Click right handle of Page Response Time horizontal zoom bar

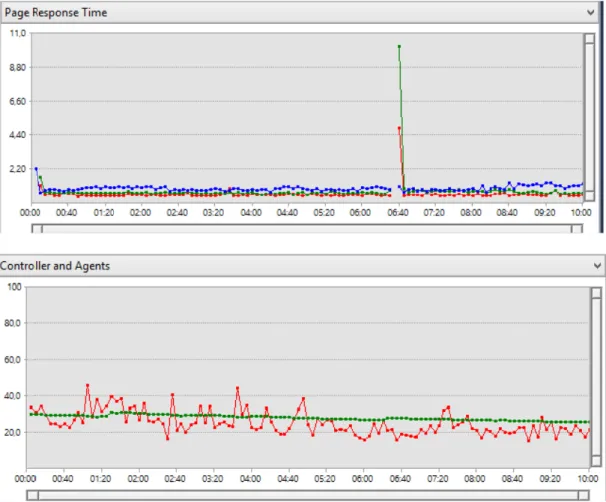tap(577, 228)
